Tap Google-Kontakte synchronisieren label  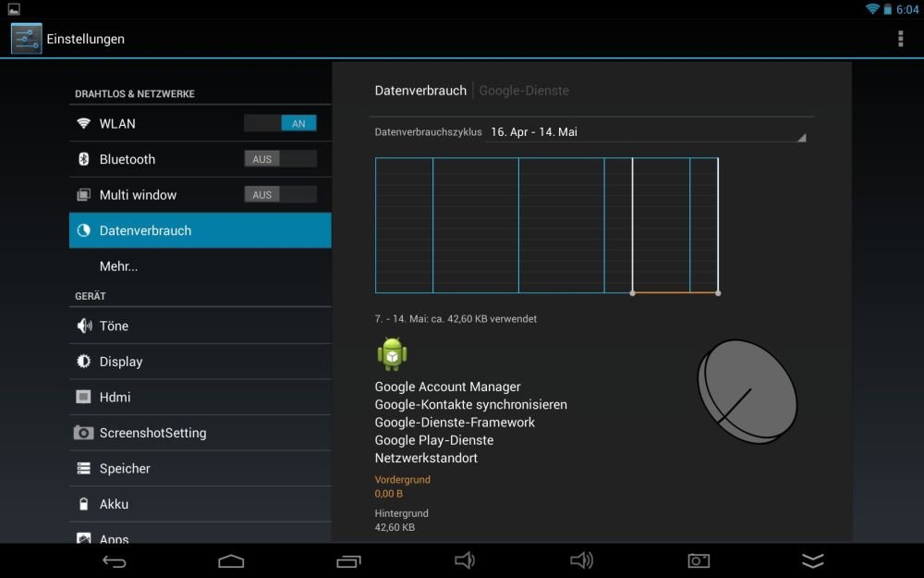click(x=471, y=405)
